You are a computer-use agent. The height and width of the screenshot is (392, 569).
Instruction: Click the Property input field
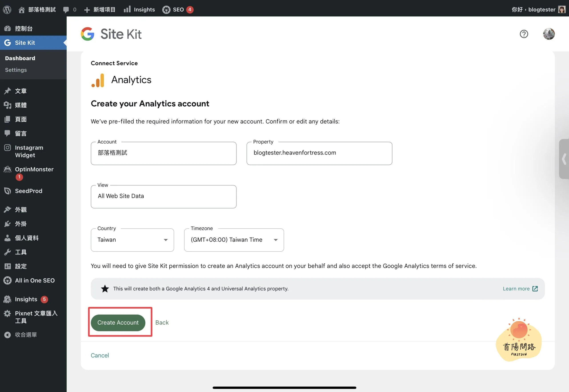pyautogui.click(x=319, y=153)
